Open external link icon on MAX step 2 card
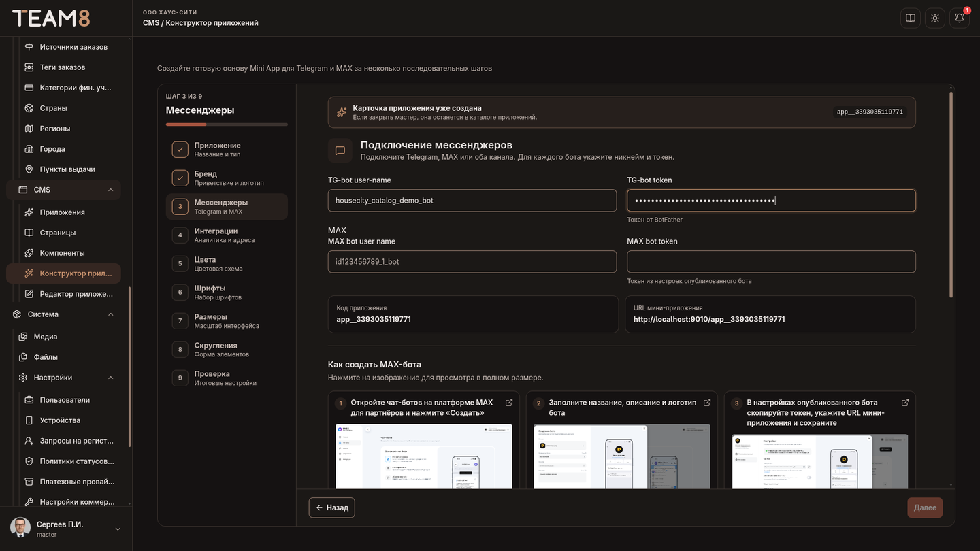980x551 pixels. pos(707,403)
